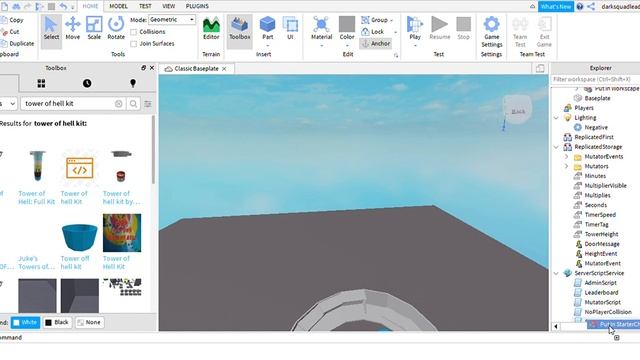This screenshot has width=640, height=360.
Task: Set toolbox background to None
Action: (89, 322)
